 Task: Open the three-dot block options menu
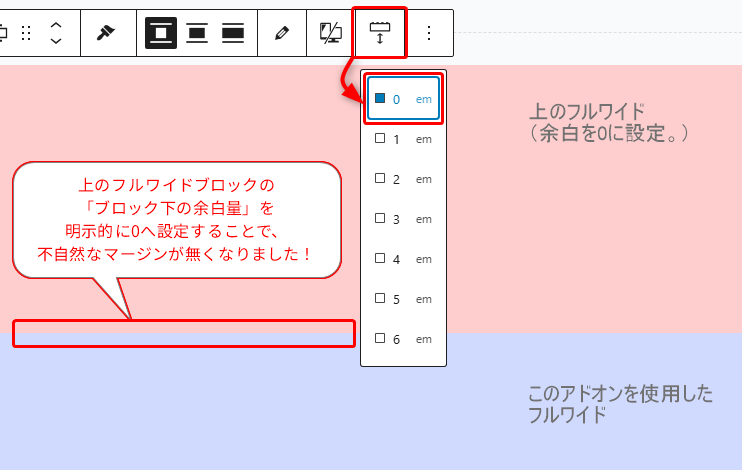[x=429, y=33]
